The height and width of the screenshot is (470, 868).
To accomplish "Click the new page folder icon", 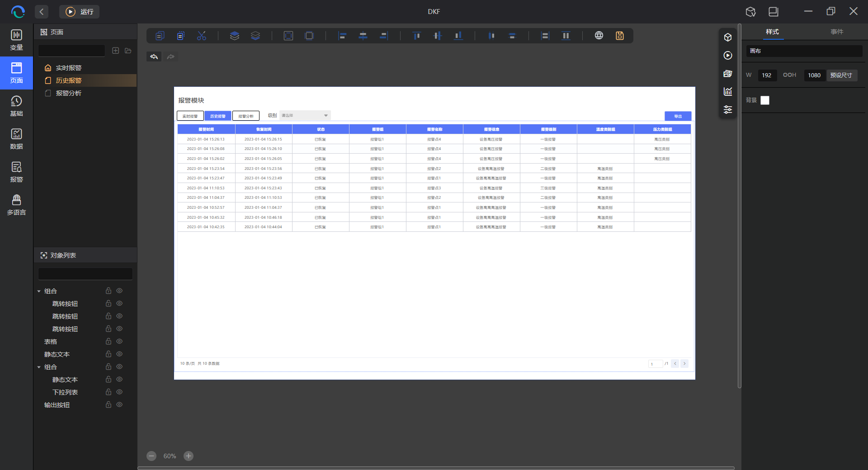I will (x=128, y=51).
